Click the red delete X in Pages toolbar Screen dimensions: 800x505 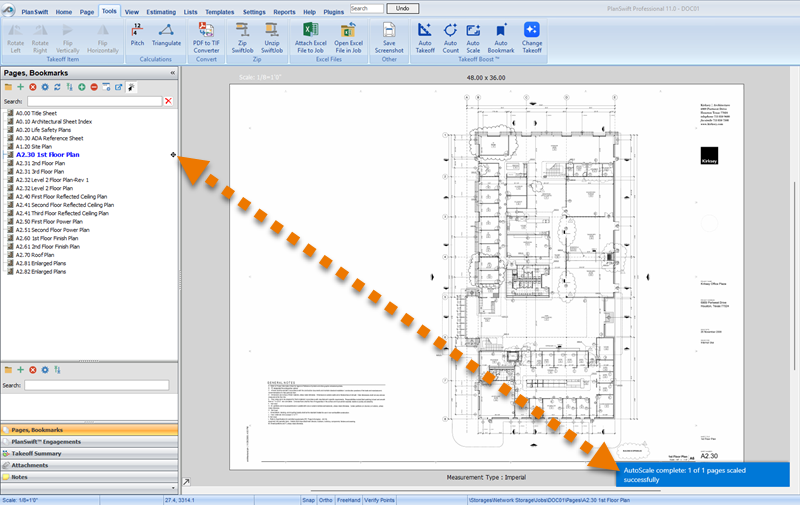coord(33,87)
